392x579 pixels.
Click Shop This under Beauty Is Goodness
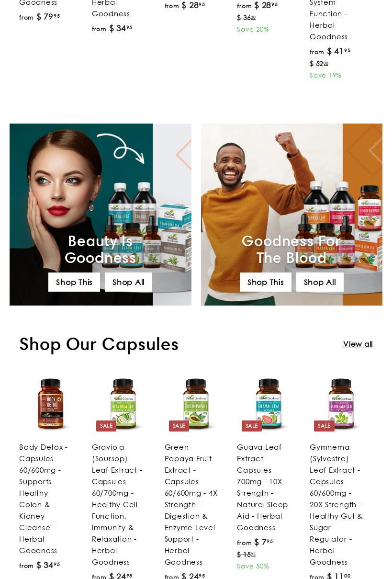[x=74, y=282]
